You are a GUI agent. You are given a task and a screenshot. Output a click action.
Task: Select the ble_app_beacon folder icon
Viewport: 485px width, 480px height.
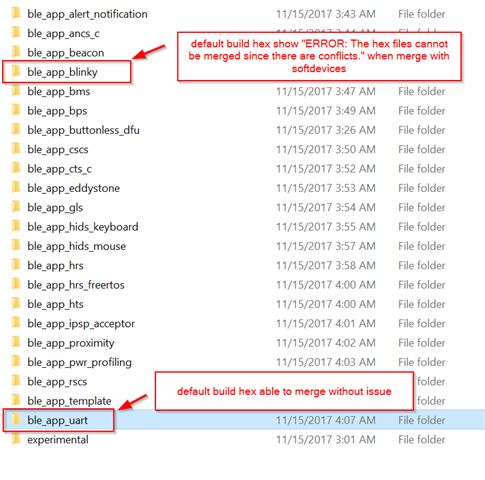point(15,52)
